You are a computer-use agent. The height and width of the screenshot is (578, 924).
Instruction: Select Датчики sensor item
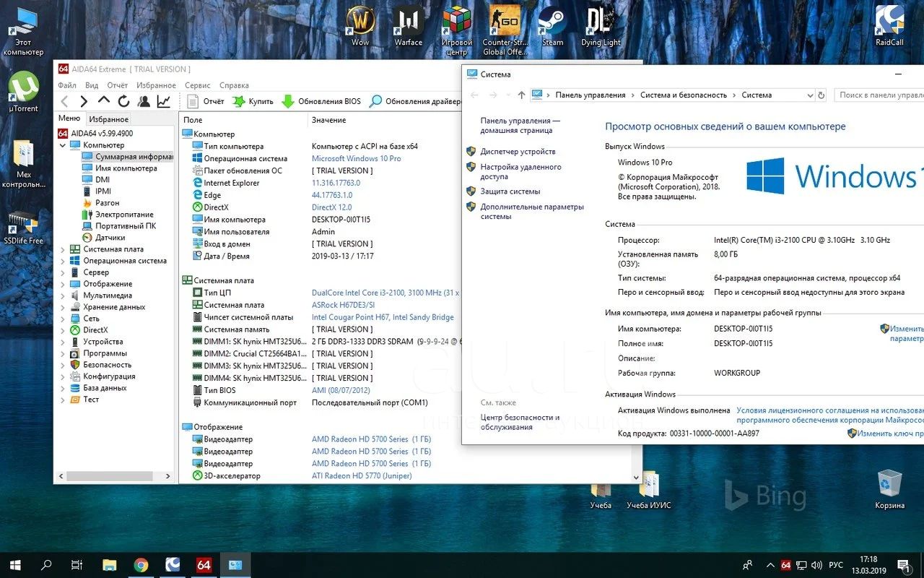point(103,238)
